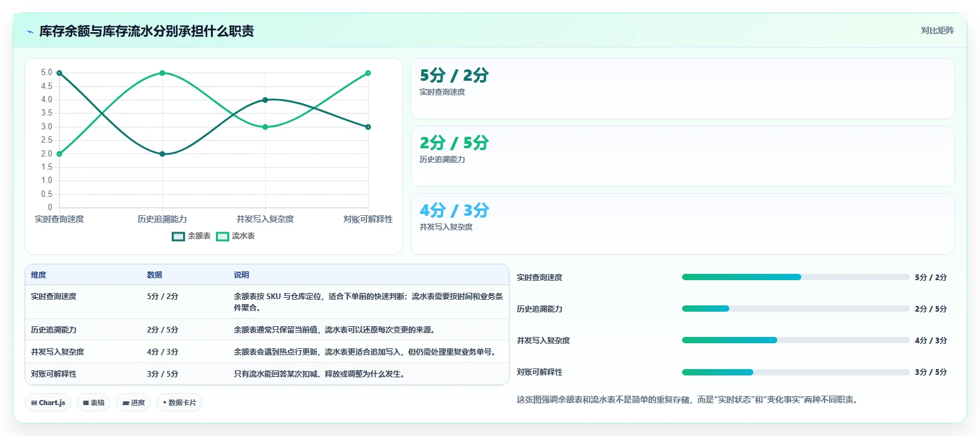Click the 流水表 data point at 对账可解释性
980x436 pixels.
pyautogui.click(x=368, y=73)
